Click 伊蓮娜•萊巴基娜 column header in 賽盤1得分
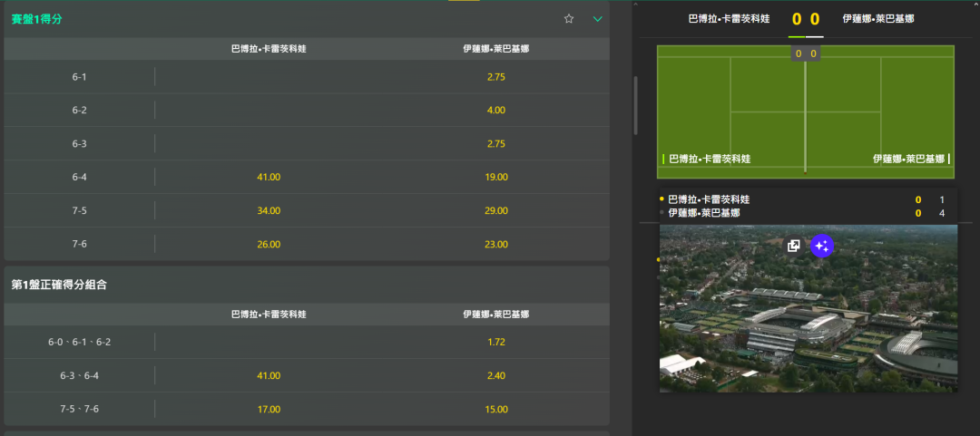 (x=495, y=49)
